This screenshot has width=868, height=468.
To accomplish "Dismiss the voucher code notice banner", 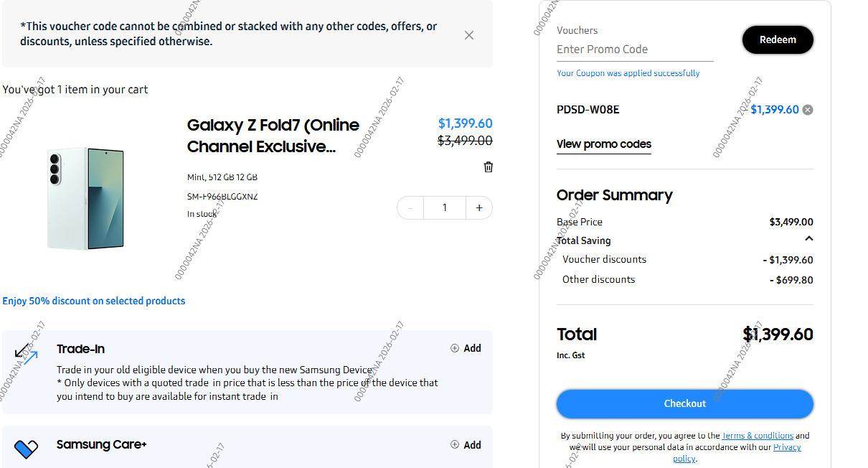I will pyautogui.click(x=469, y=35).
